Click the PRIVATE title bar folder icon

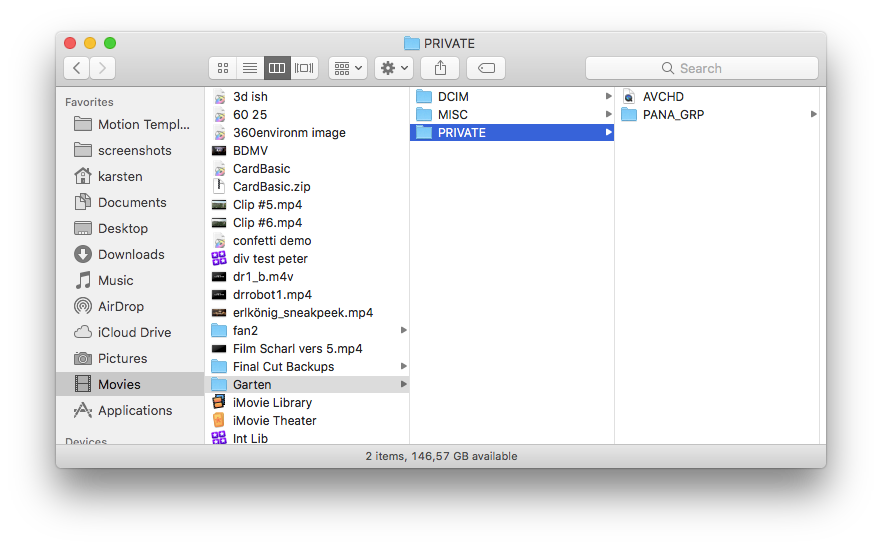click(x=412, y=43)
